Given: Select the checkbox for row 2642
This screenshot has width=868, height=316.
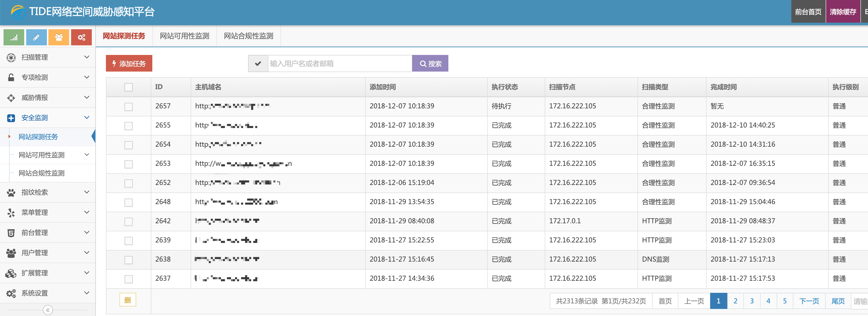Looking at the screenshot, I should click(128, 221).
